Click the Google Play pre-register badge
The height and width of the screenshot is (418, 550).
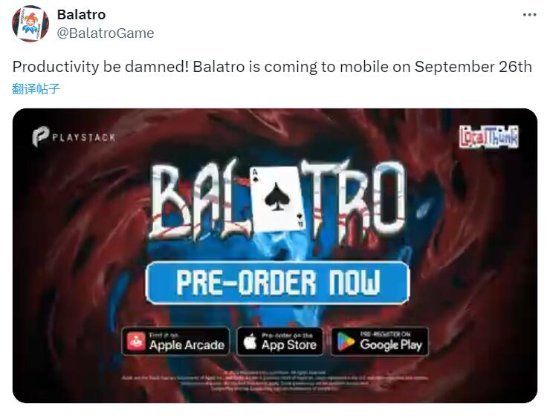(380, 341)
